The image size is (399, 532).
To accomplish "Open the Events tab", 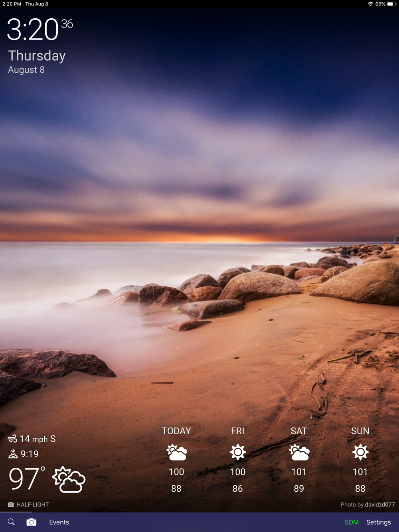I will [59, 522].
